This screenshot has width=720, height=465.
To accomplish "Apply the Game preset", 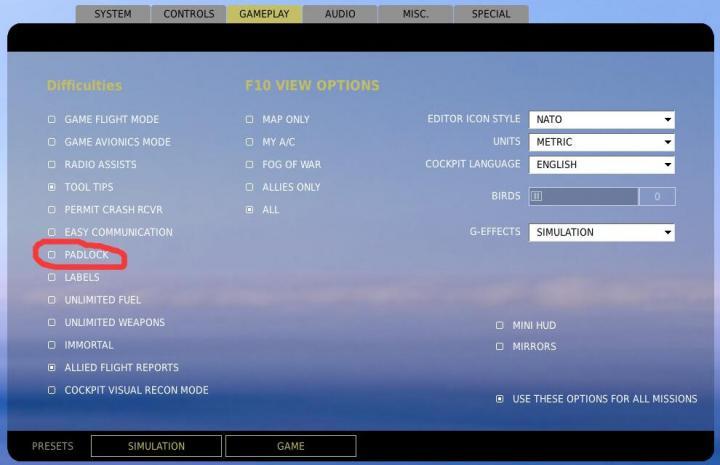I will (x=290, y=446).
